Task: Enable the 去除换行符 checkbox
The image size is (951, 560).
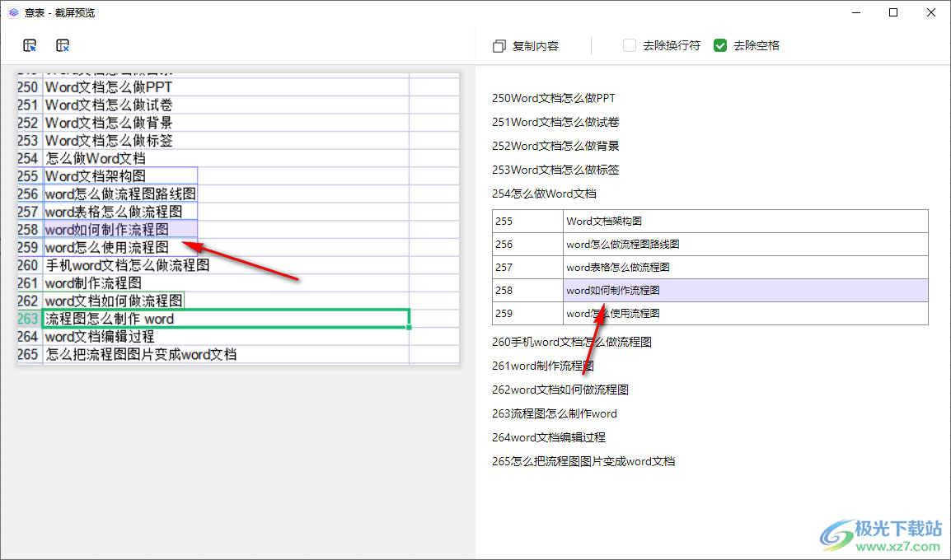Action: [630, 45]
